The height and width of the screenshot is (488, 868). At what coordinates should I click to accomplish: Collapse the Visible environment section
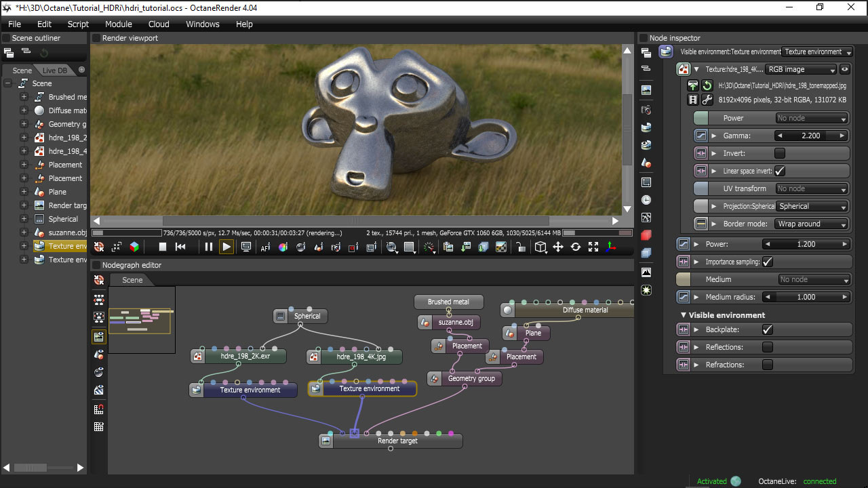point(684,315)
